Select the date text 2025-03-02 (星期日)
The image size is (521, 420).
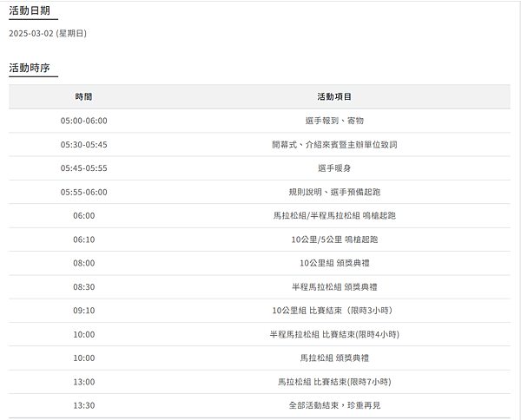coord(48,33)
